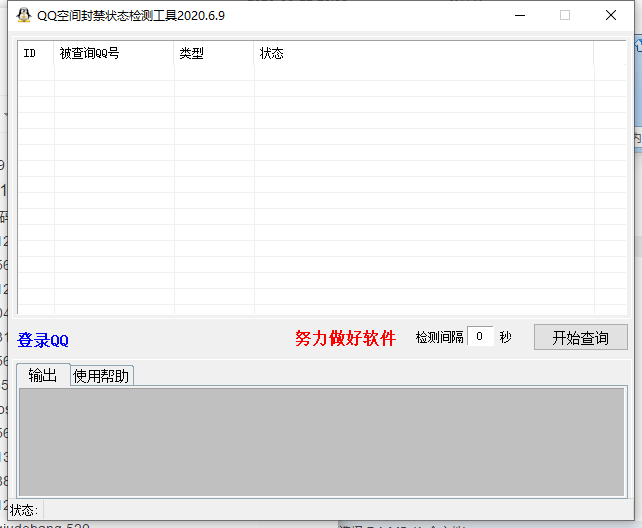
Task: Click the 状态 column header
Action: click(x=424, y=53)
